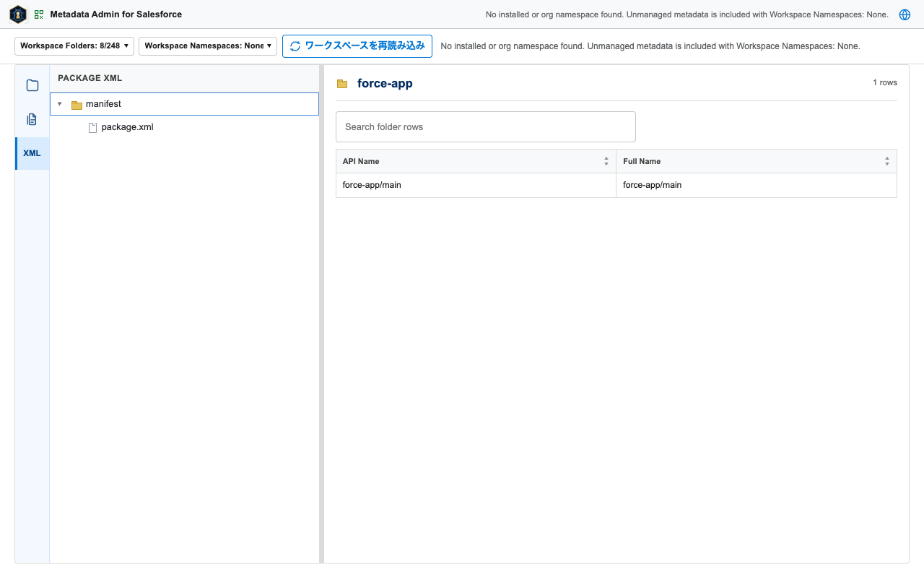Click the API Name sort arrows
The height and width of the screenshot is (578, 924).
pyautogui.click(x=606, y=162)
